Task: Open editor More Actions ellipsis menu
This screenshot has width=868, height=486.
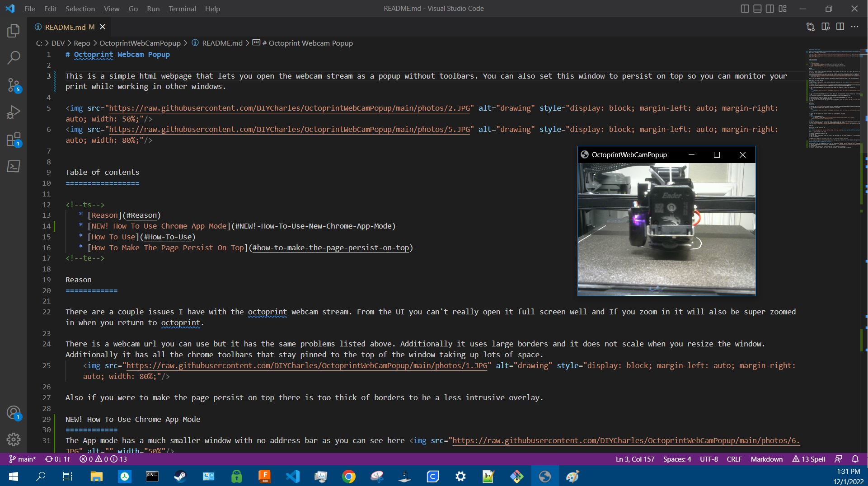Action: point(854,27)
